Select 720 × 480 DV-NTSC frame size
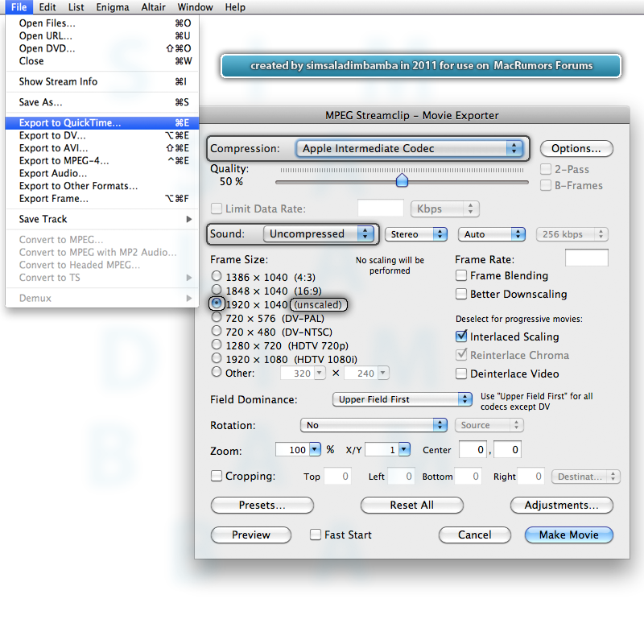The height and width of the screenshot is (644, 644). pos(217,331)
